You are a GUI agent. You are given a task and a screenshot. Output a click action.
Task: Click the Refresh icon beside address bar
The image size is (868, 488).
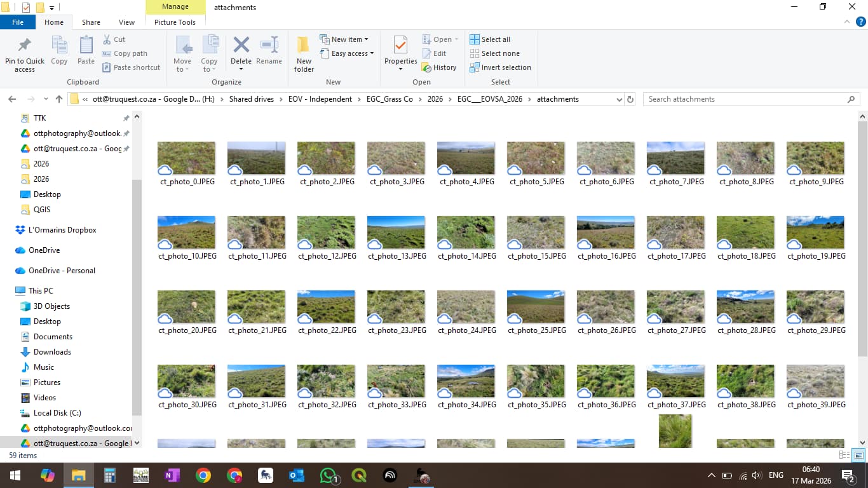[630, 99]
